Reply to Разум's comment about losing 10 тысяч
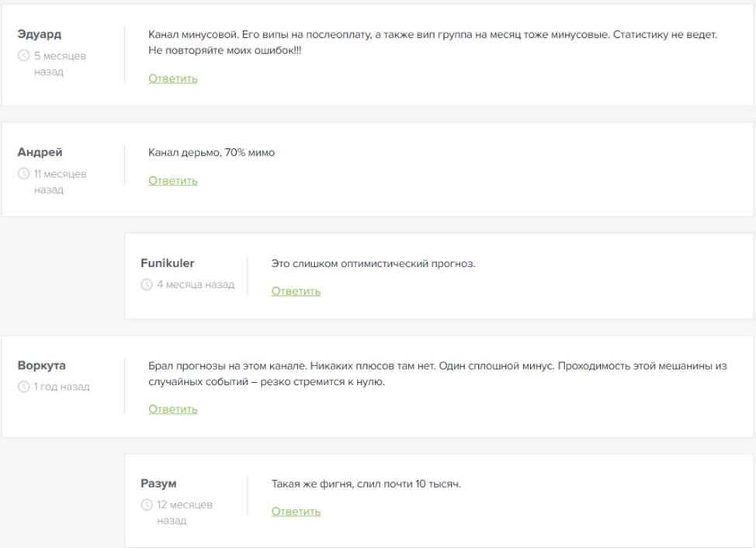Screen dimensions: 756x548 (296, 512)
